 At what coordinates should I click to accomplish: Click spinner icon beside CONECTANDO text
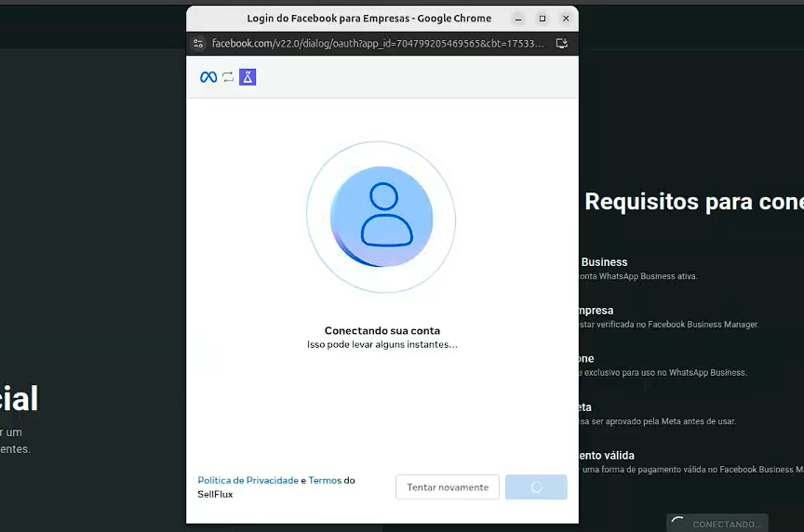(678, 525)
